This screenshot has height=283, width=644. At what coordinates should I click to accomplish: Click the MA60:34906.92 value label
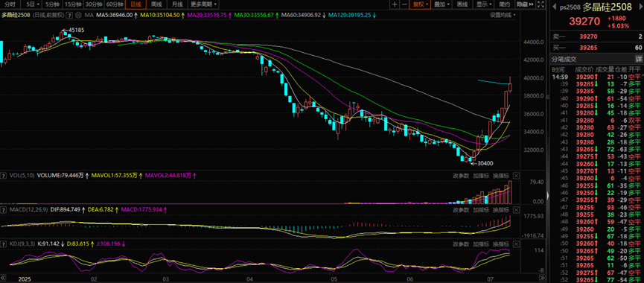point(302,15)
